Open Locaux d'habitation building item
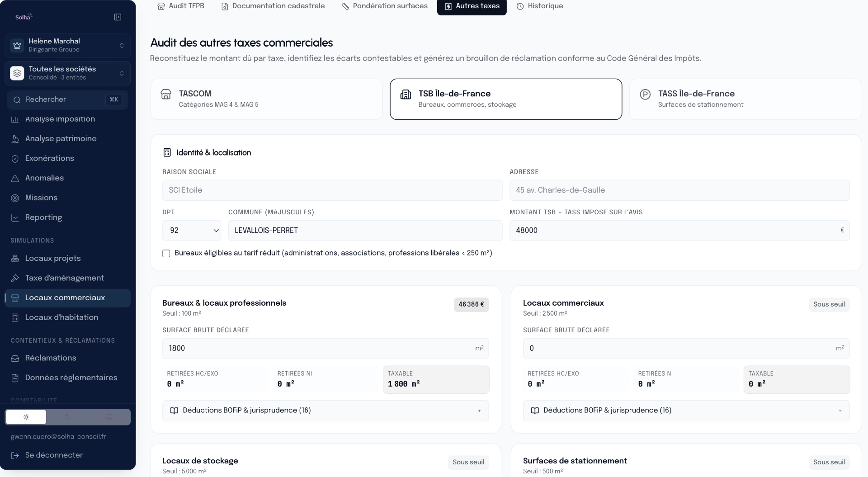 pyautogui.click(x=68, y=317)
